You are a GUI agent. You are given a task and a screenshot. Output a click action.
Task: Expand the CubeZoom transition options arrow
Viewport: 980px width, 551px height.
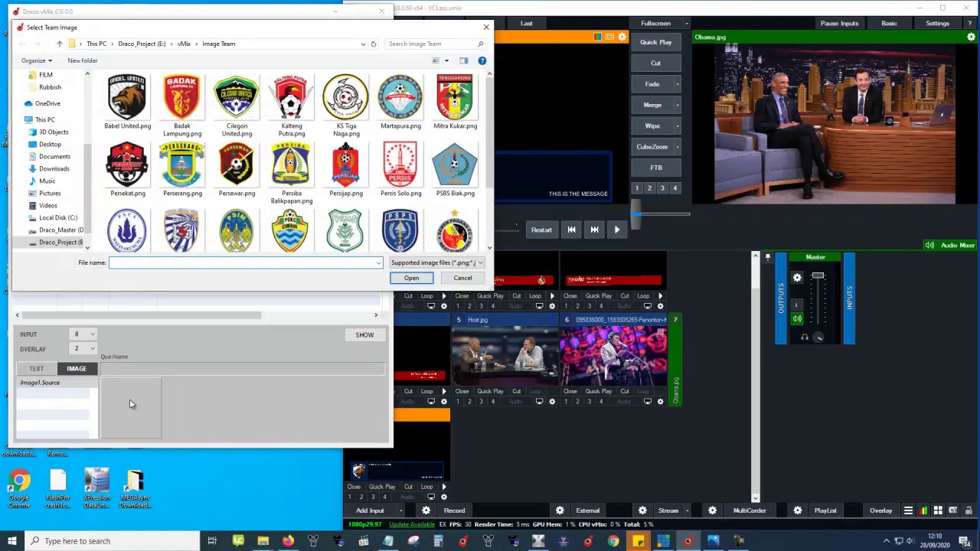point(678,147)
